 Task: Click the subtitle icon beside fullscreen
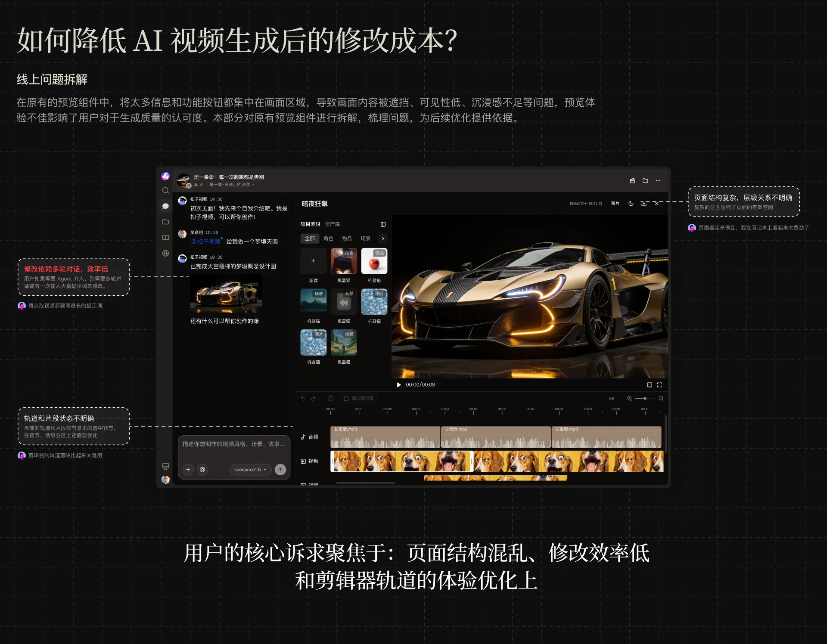(x=650, y=385)
